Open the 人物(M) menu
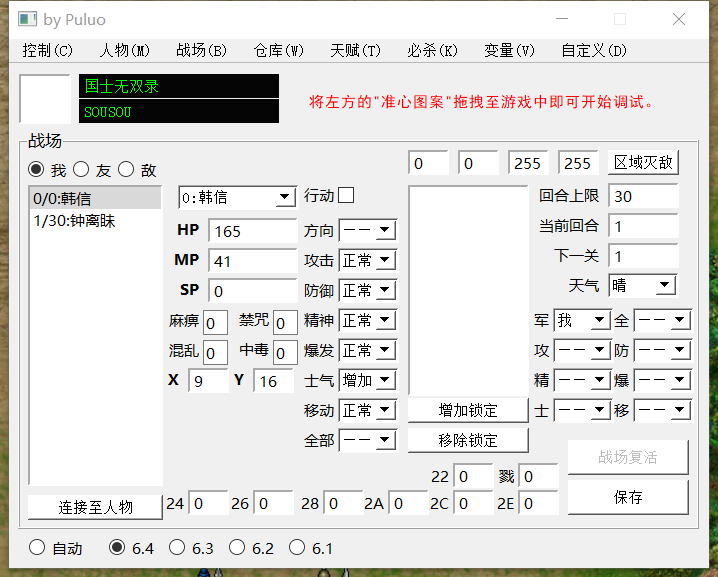Viewport: 718px width, 577px height. [124, 50]
